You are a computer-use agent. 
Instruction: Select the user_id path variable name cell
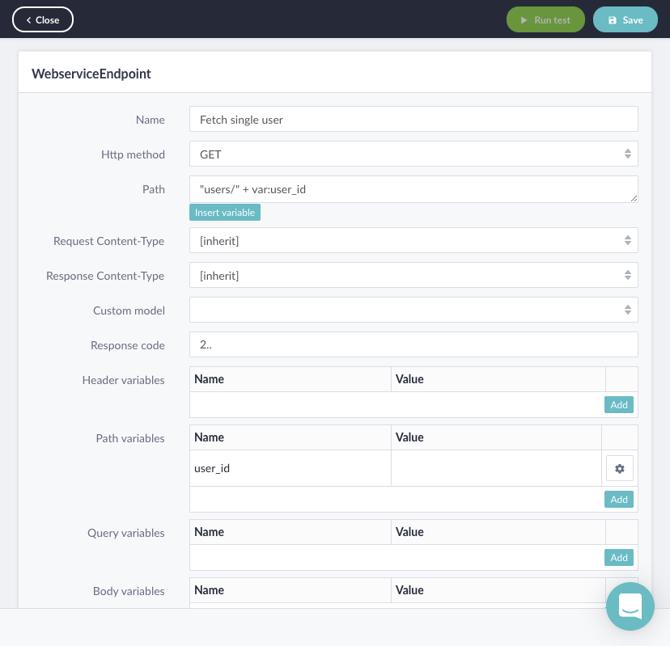tap(290, 468)
